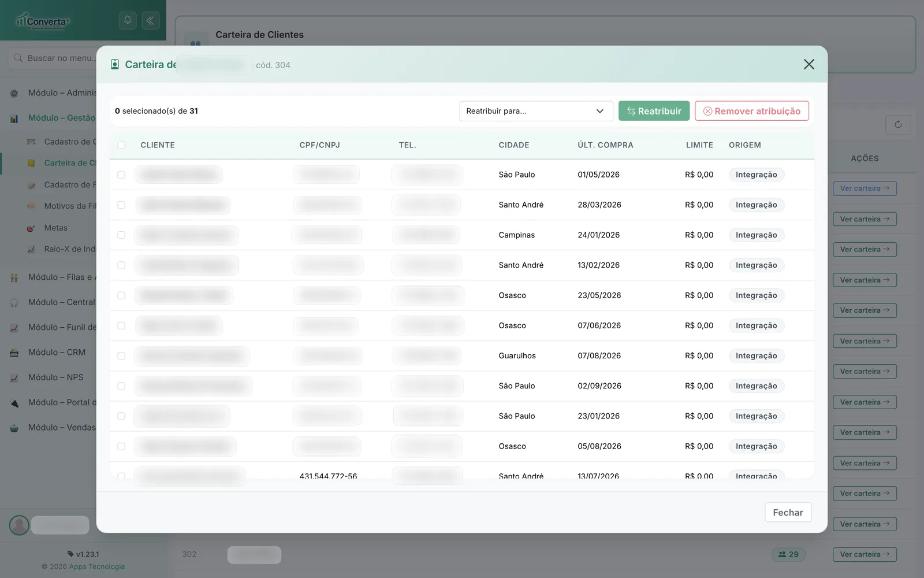Click the refresh icon behind the modal
924x578 pixels.
click(x=898, y=124)
